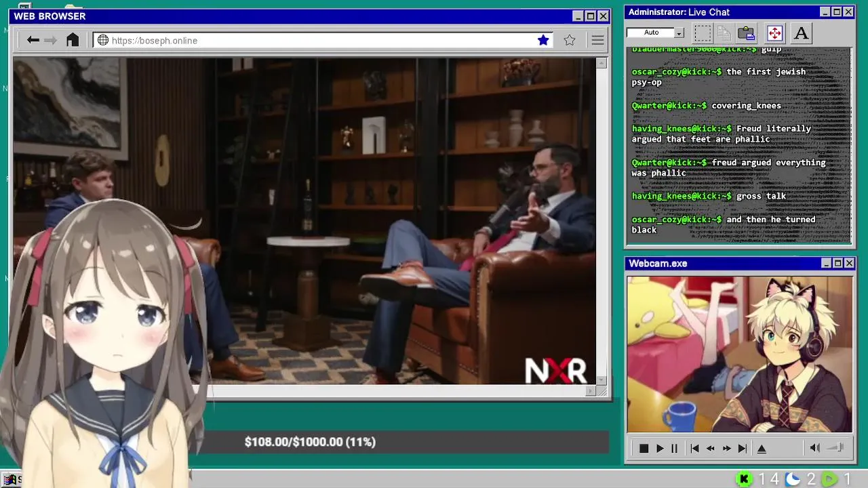This screenshot has height=488, width=868.
Task: Toggle the red move arrows tool
Action: point(774,33)
